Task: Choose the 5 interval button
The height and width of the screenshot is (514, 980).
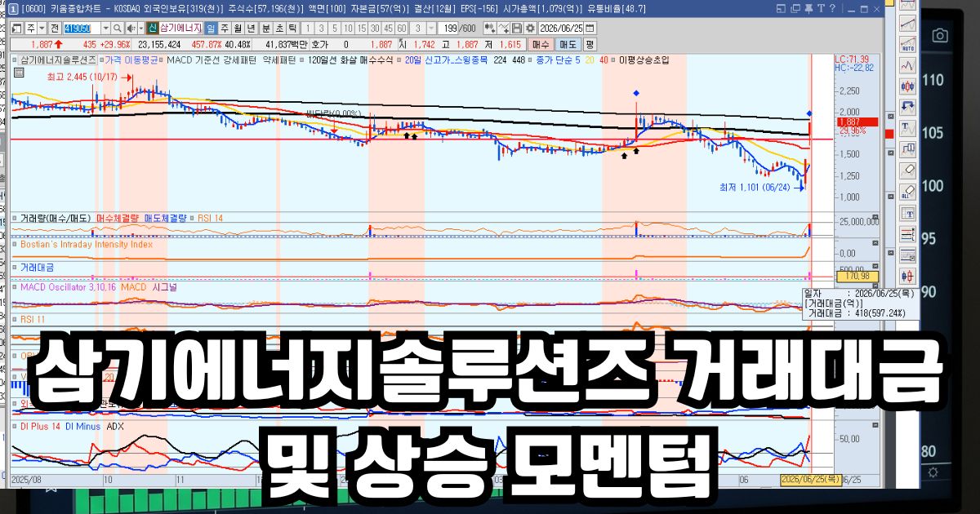Action: 335,28
